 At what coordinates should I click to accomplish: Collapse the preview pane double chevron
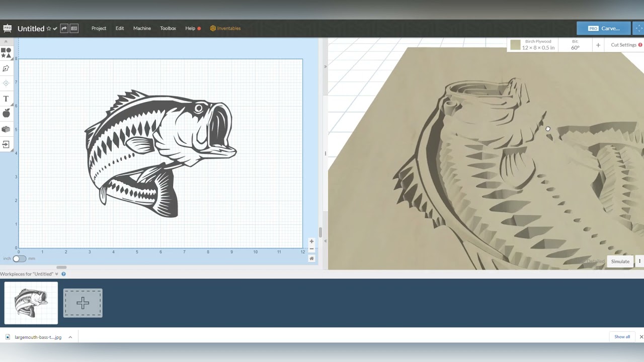325,241
